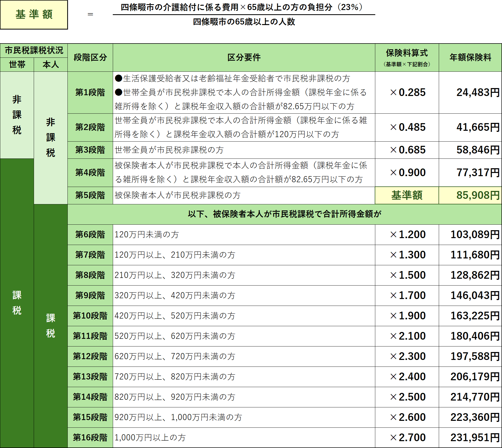The image size is (502, 448).
Task: Click the first bullet about 生活保護受給者
Action: click(232, 79)
